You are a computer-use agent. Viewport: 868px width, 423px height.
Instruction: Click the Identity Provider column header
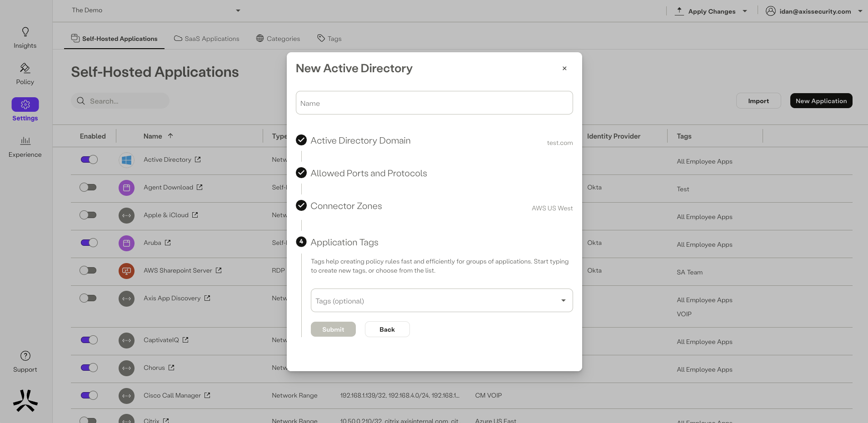coord(614,136)
